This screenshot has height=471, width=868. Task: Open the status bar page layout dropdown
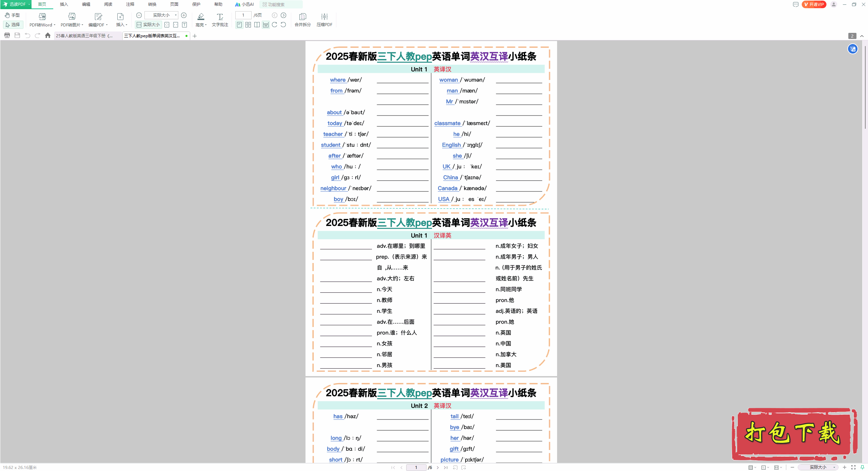(765, 468)
